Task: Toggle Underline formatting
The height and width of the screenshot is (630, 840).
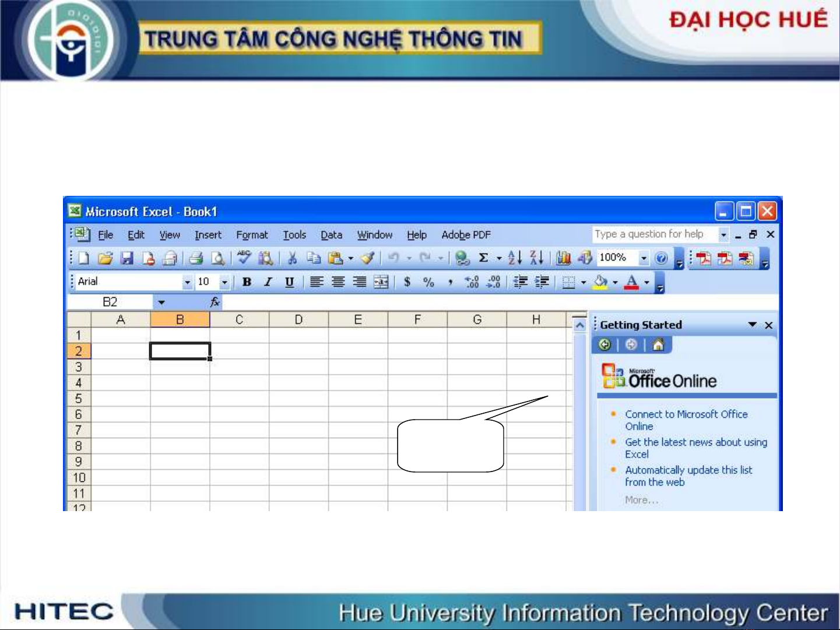Action: tap(289, 282)
